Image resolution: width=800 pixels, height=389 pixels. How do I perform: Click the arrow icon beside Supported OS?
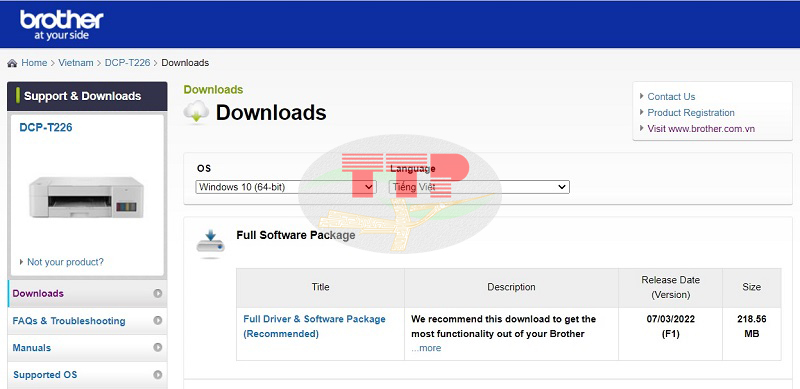point(158,375)
